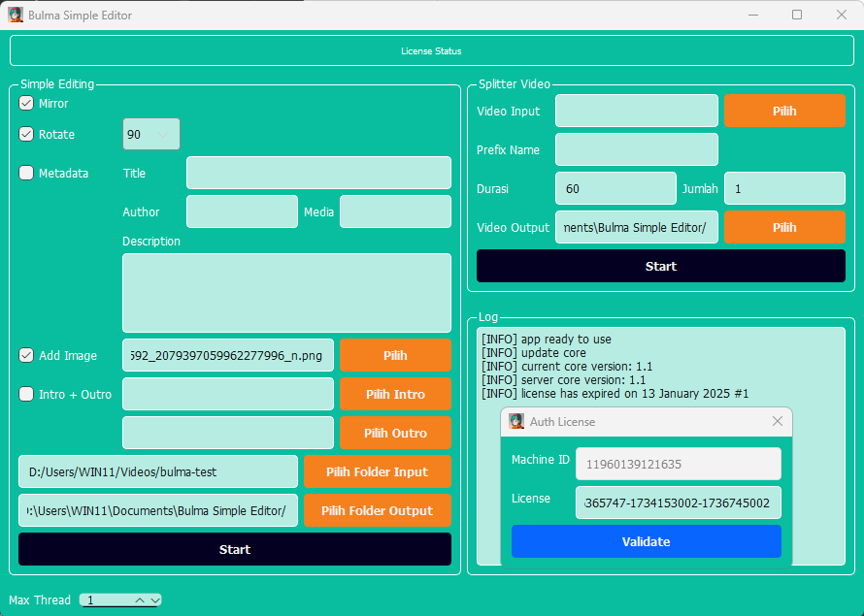
Task: Click the blue Validate button
Action: tap(647, 541)
